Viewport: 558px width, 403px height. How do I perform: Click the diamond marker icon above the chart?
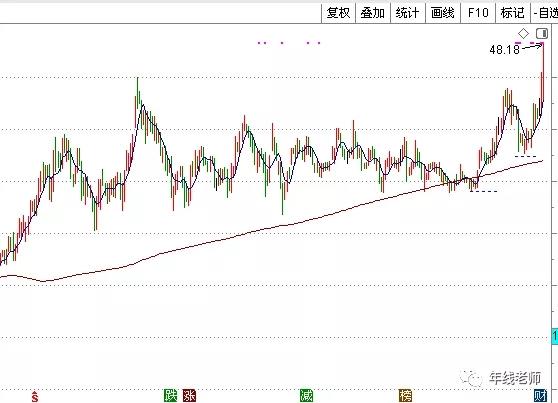(x=523, y=34)
